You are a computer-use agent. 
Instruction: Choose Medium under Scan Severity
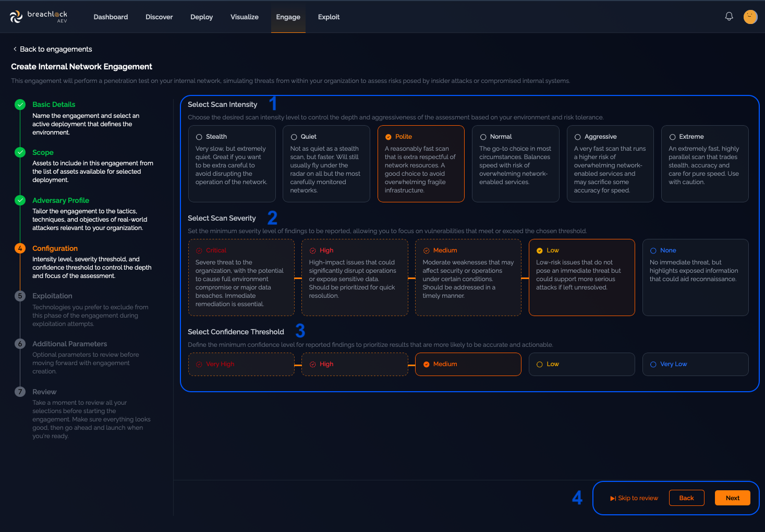coord(468,277)
